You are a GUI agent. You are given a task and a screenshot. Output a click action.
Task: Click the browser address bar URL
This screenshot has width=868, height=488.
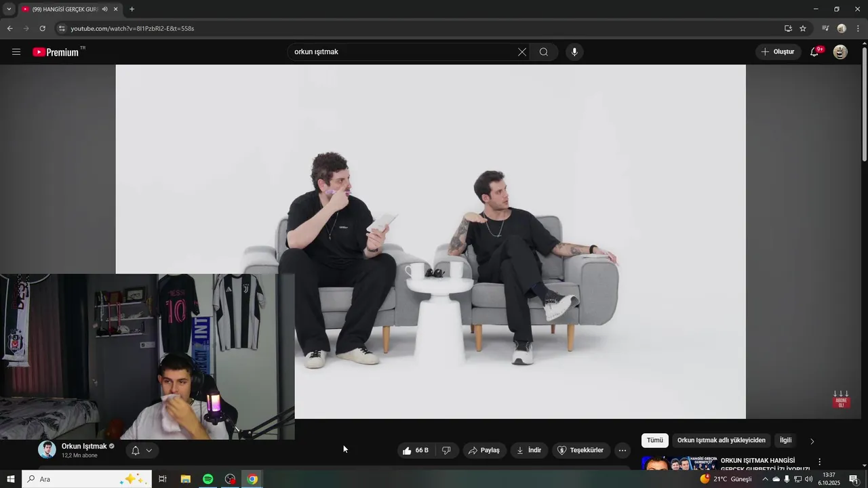coord(132,28)
